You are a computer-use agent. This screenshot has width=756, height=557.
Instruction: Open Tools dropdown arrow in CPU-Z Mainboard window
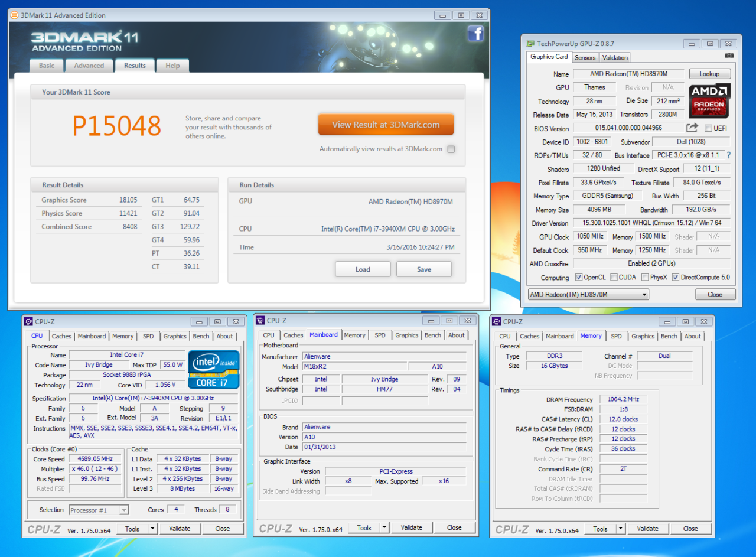click(x=384, y=527)
